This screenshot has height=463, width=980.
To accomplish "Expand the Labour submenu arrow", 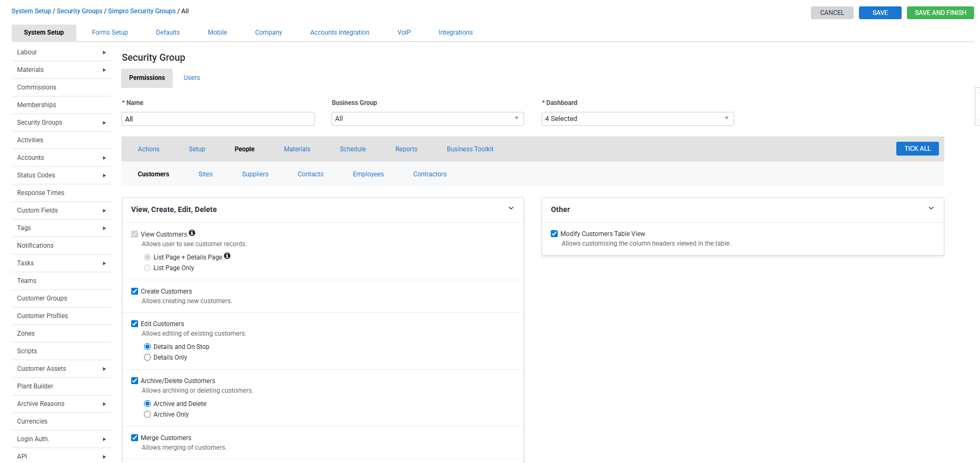I will (104, 52).
